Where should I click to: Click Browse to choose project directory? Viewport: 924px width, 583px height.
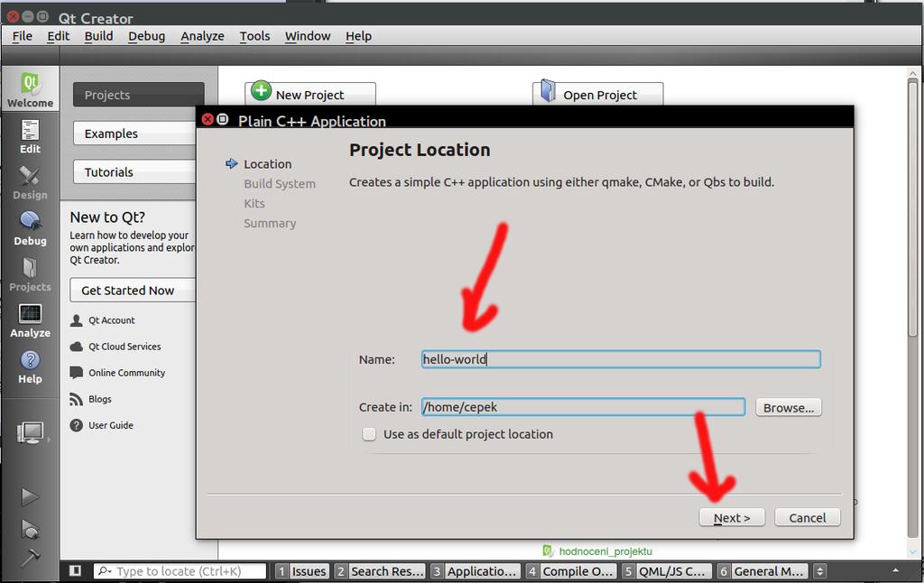point(789,407)
